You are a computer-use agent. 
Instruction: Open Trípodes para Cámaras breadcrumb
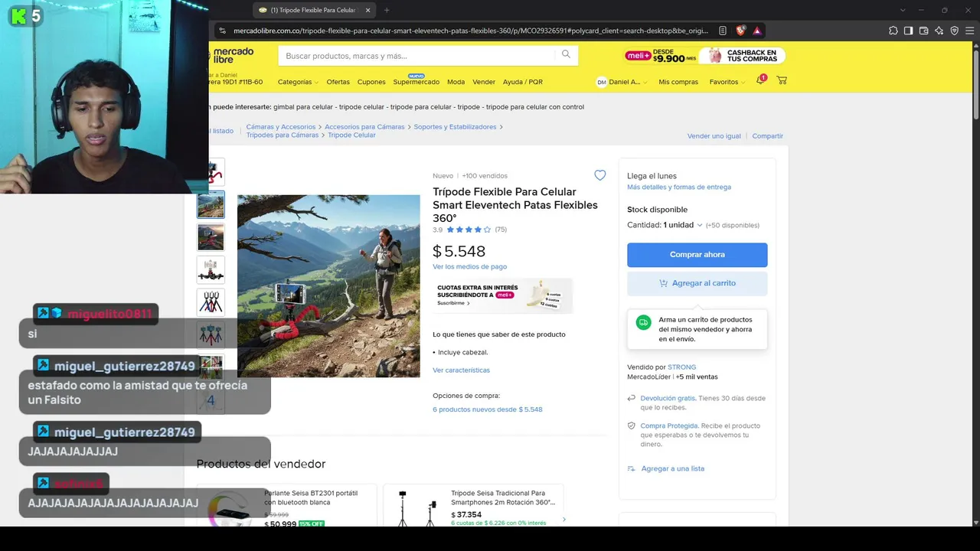coord(283,135)
